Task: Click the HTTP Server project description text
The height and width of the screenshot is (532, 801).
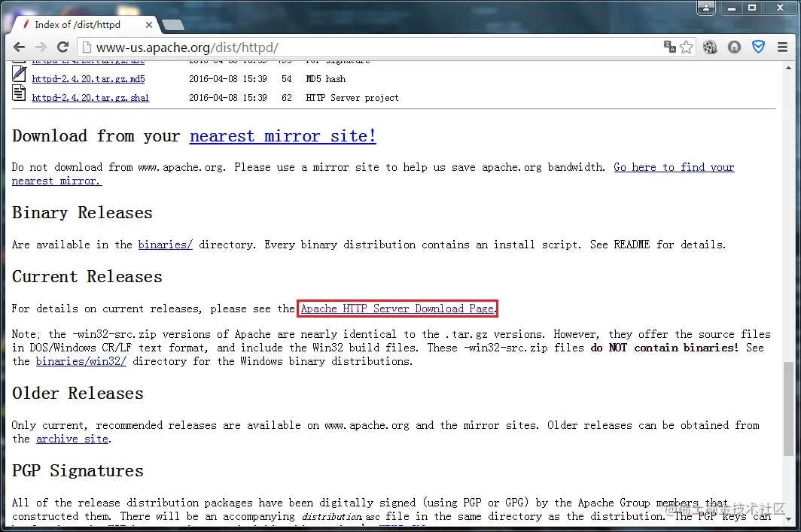Action: [352, 98]
